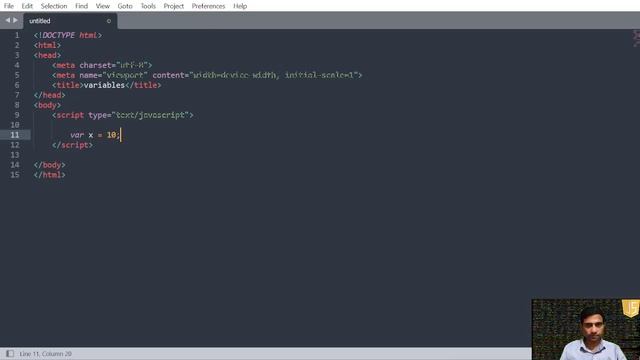
Task: Click the unsaved dot on untitled tab
Action: [x=109, y=21]
